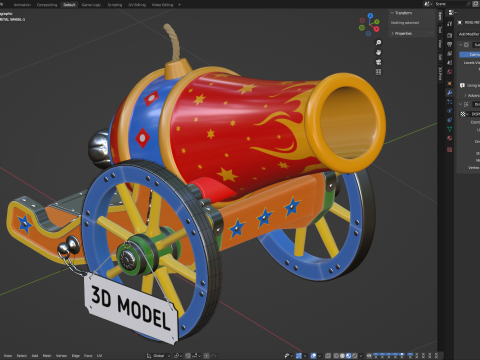Image resolution: width=480 pixels, height=360 pixels.
Task: Collapse the first modifier panel
Action: (x=461, y=45)
